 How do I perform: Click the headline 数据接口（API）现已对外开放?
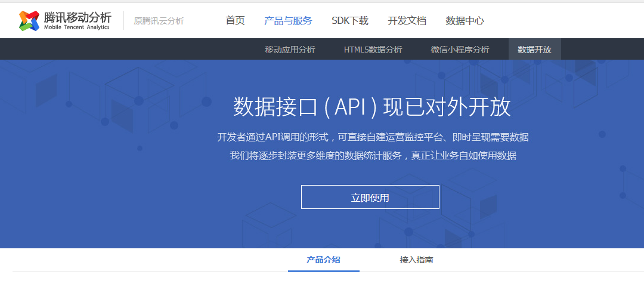[x=372, y=107]
